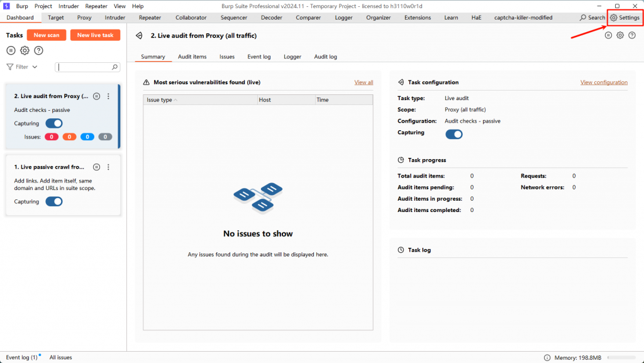Viewport: 644px width, 363px height.
Task: Switch to the Proxy tab
Action: (84, 18)
